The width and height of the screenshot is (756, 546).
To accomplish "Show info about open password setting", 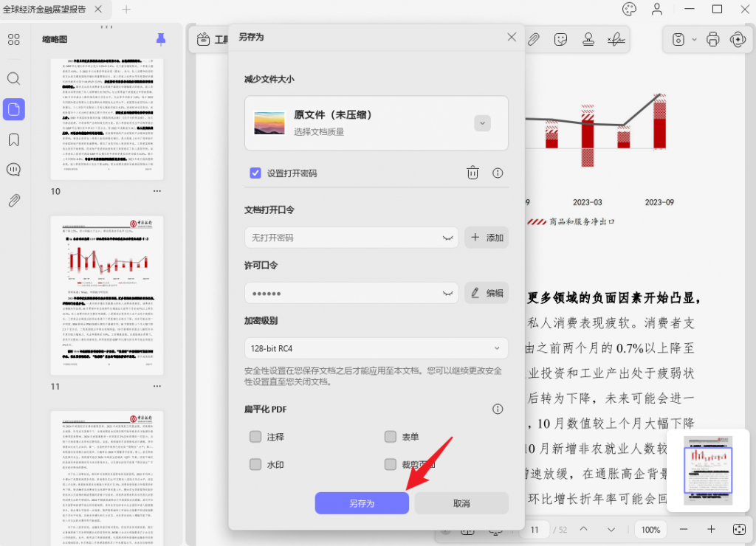I will (x=498, y=173).
